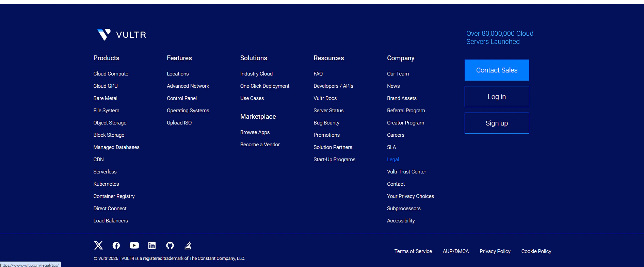Screen dimensions: 644x267
Task: Open Start-Up Programs link
Action: tap(335, 160)
